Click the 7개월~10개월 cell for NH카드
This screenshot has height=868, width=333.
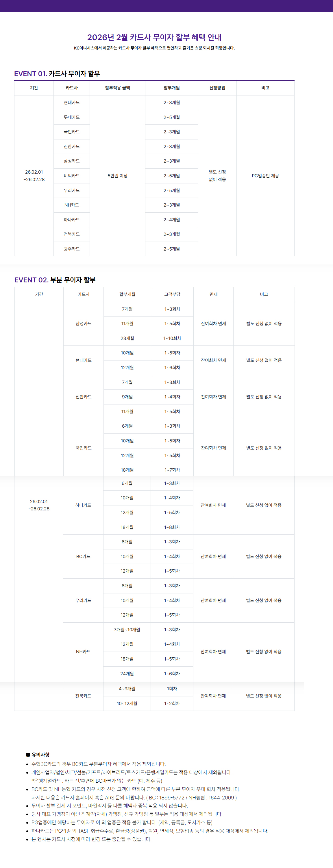coord(127,629)
